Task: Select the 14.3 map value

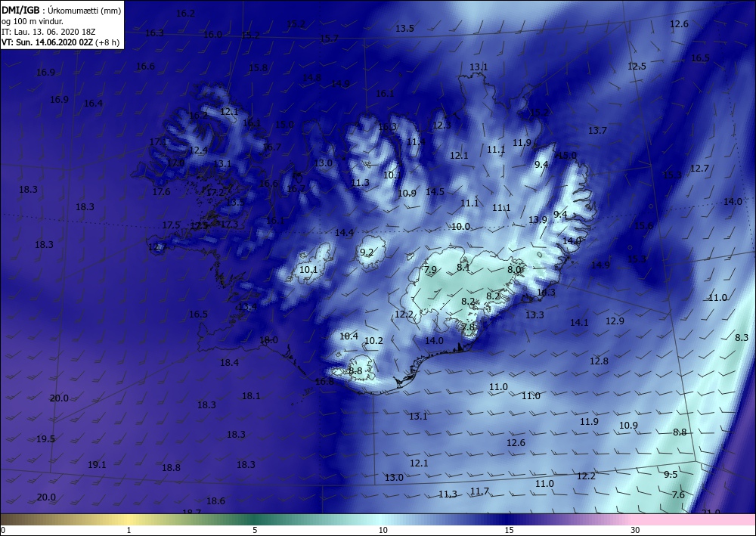Action: pyautogui.click(x=546, y=293)
